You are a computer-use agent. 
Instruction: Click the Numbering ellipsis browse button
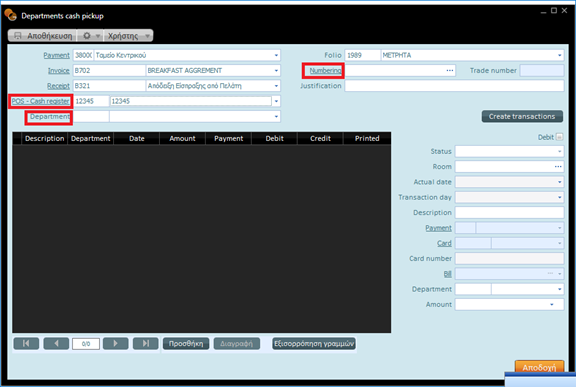[450, 70]
